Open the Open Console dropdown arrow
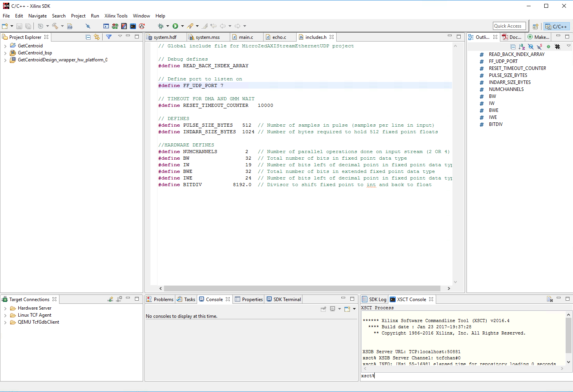The image size is (573, 392). pyautogui.click(x=354, y=309)
